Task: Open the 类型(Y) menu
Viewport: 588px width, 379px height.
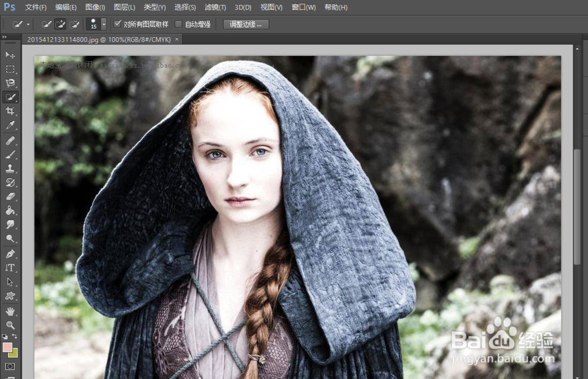Action: [x=155, y=7]
